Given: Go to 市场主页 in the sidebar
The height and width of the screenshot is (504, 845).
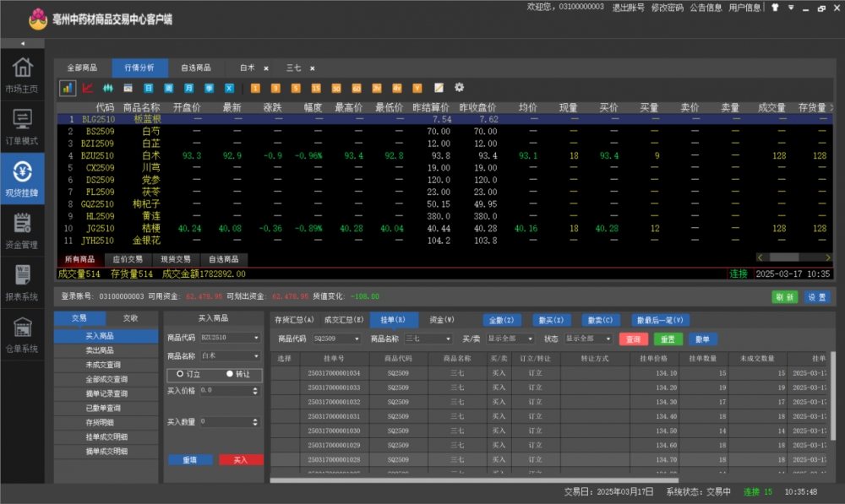Looking at the screenshot, I should coord(22,74).
